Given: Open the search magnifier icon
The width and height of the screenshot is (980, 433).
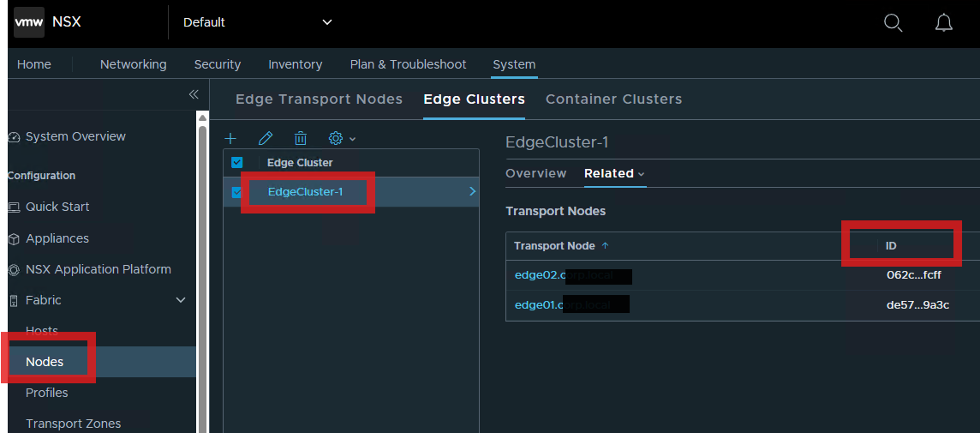Looking at the screenshot, I should click(x=893, y=23).
